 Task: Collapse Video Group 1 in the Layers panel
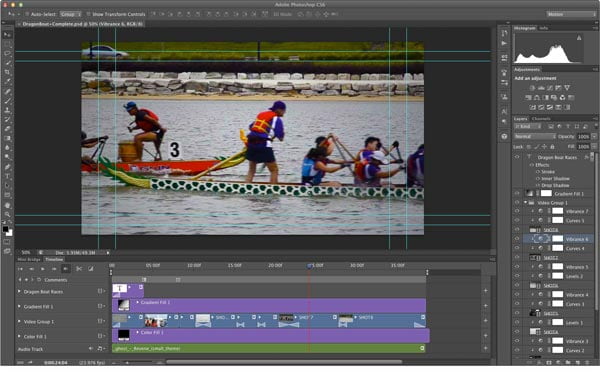point(525,202)
